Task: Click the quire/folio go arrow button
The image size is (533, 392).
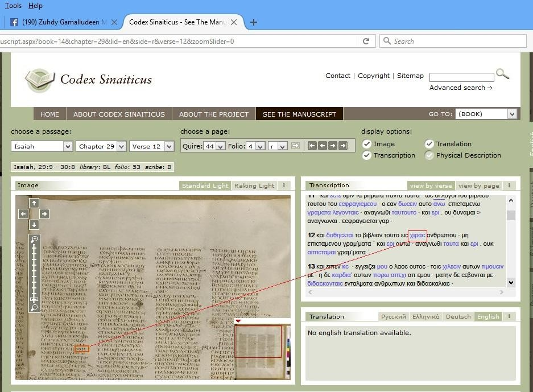Action: point(295,146)
